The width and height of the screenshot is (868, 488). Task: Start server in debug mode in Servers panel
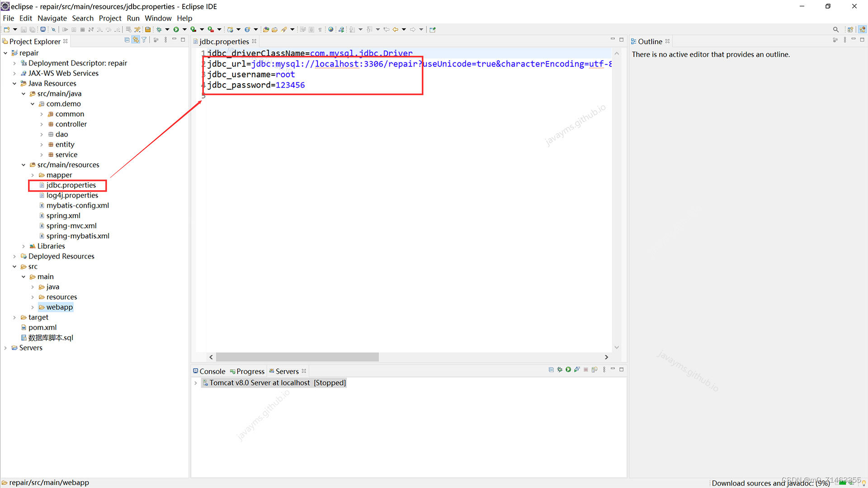pos(560,370)
